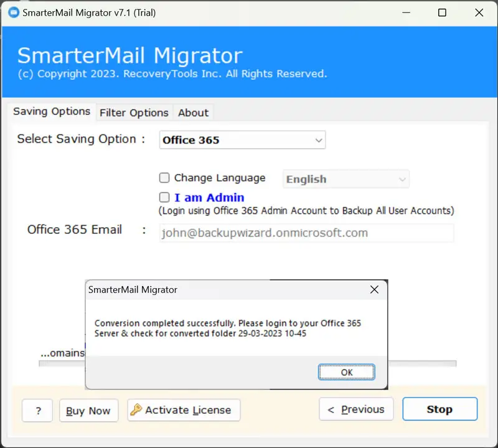Click the Buy Now button
The width and height of the screenshot is (498, 448).
pyautogui.click(x=88, y=411)
